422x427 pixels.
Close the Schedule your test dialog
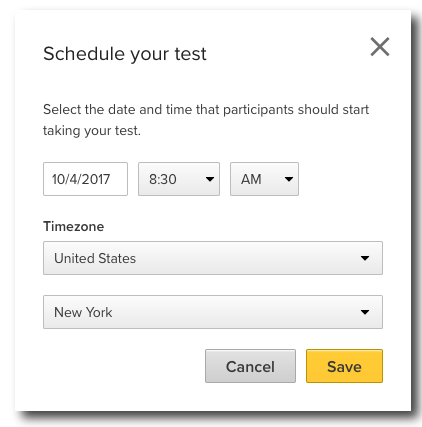click(380, 47)
